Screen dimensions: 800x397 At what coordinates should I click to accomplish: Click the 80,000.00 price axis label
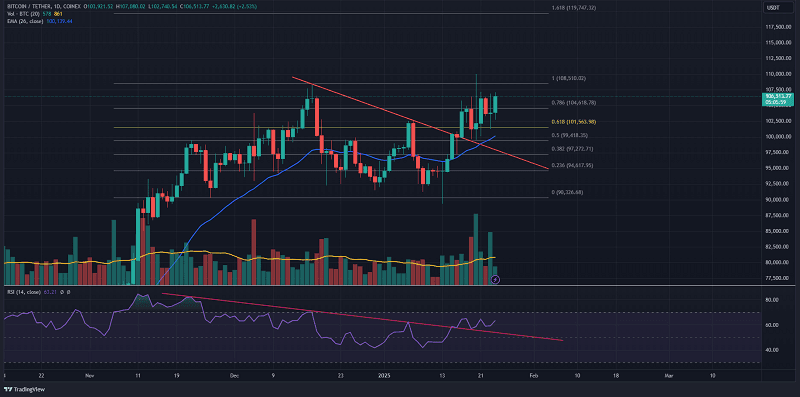(x=778, y=262)
